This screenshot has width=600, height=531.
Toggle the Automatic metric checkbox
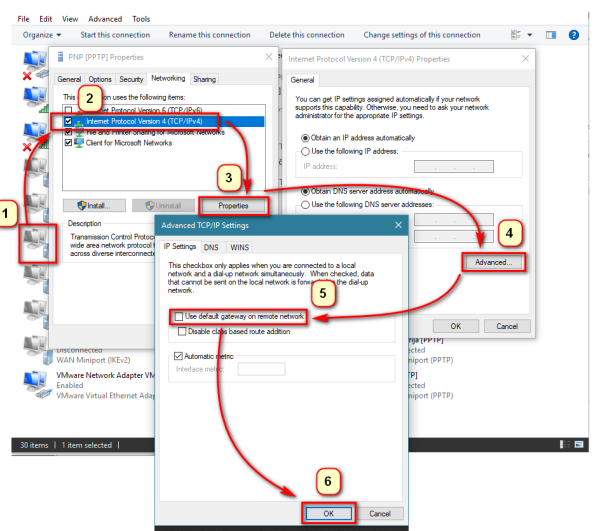(178, 355)
